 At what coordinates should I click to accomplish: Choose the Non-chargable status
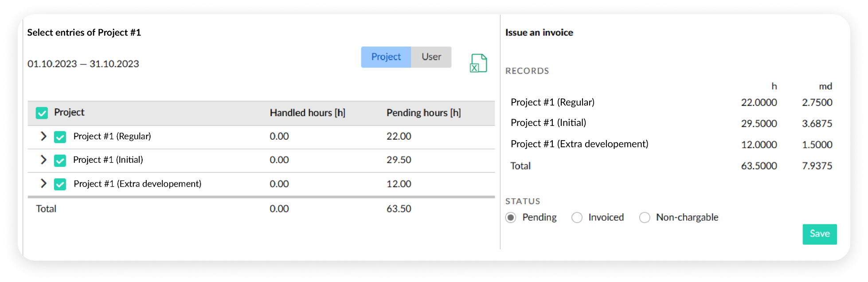pos(645,218)
